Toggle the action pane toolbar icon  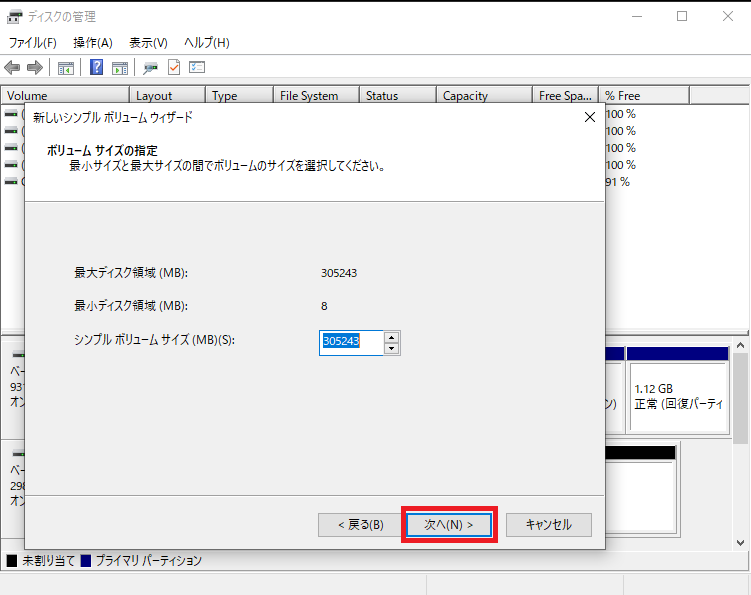[120, 68]
